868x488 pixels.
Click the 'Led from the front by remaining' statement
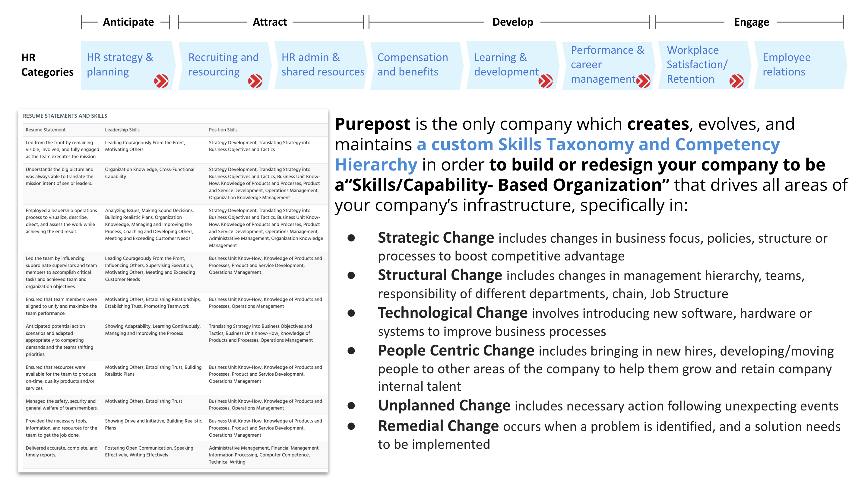coord(62,149)
